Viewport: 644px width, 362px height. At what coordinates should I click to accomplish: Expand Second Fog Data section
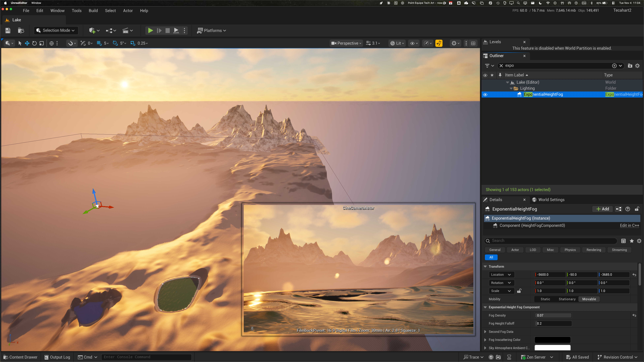(485, 332)
